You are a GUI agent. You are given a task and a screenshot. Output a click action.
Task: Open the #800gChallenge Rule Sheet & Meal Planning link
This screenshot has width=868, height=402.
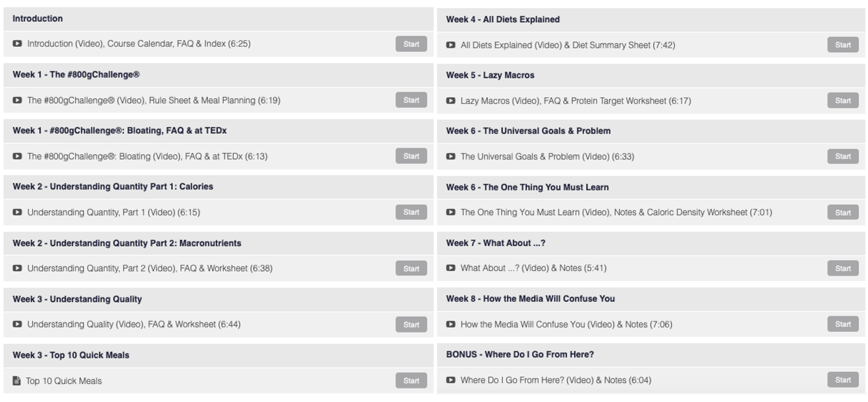click(x=154, y=100)
